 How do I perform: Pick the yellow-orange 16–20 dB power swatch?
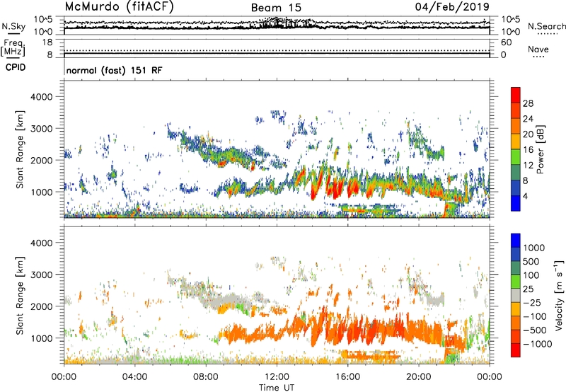coord(516,142)
